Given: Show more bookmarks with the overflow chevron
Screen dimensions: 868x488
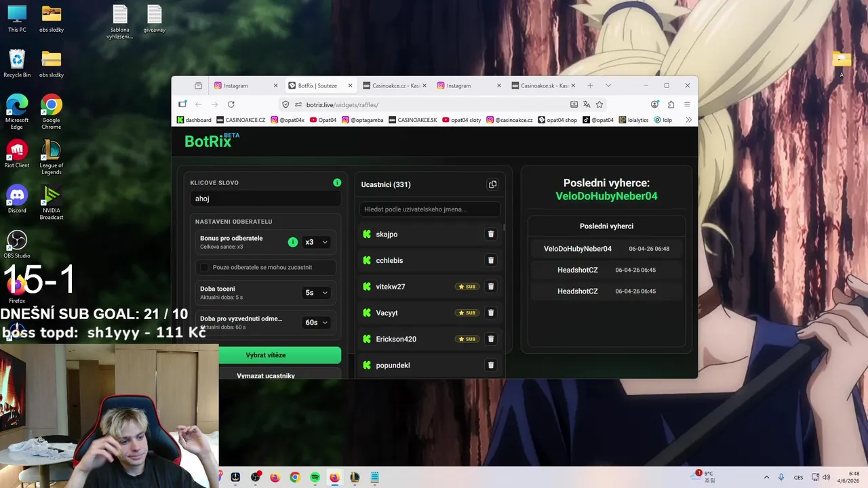Looking at the screenshot, I should (688, 120).
